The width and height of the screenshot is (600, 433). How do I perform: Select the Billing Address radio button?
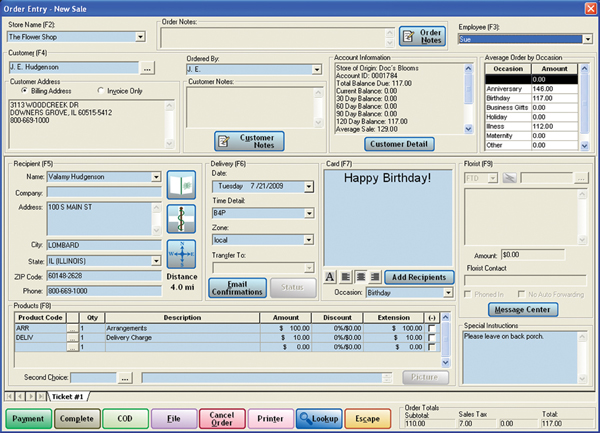(23, 90)
